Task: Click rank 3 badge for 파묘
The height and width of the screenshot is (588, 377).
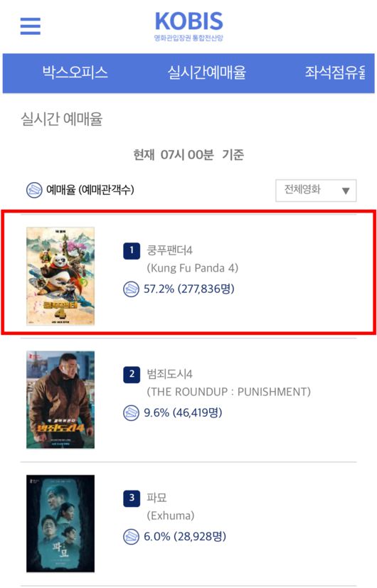Action: click(132, 498)
